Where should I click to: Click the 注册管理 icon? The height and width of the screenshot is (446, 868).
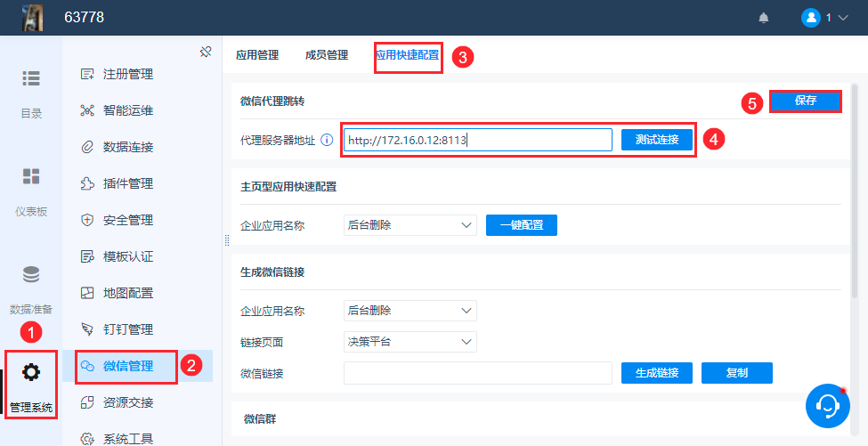pos(87,74)
